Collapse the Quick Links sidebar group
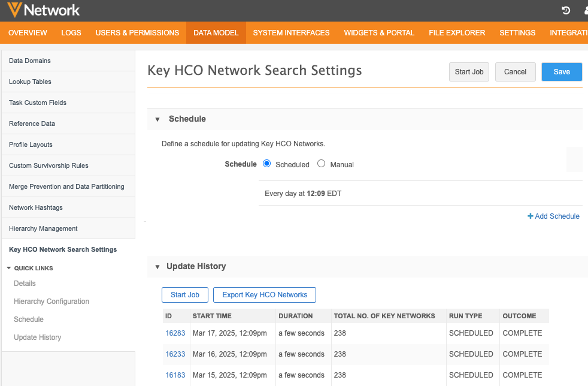The height and width of the screenshot is (386, 588). coord(9,268)
